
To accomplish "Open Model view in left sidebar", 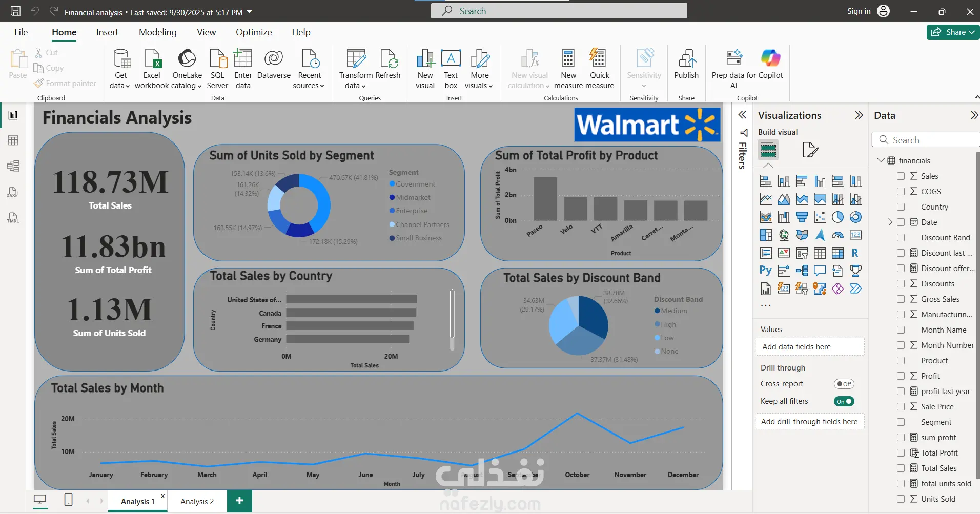I will click(x=13, y=166).
